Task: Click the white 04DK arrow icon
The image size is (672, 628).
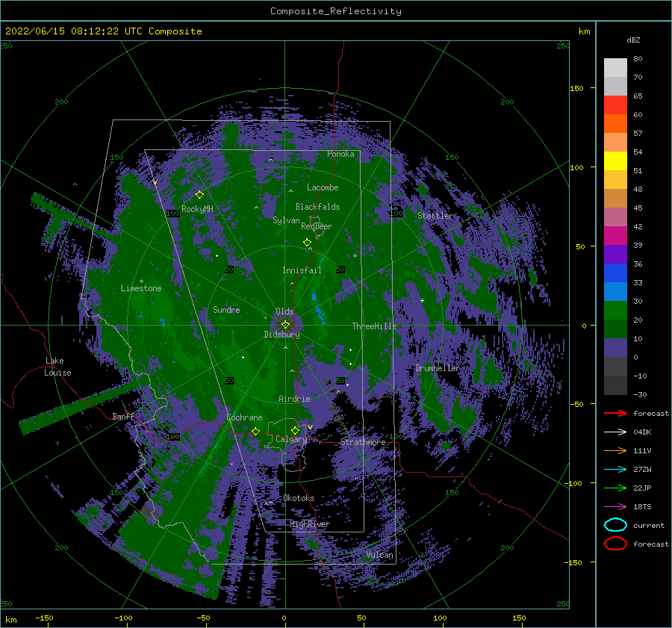Action: (615, 432)
